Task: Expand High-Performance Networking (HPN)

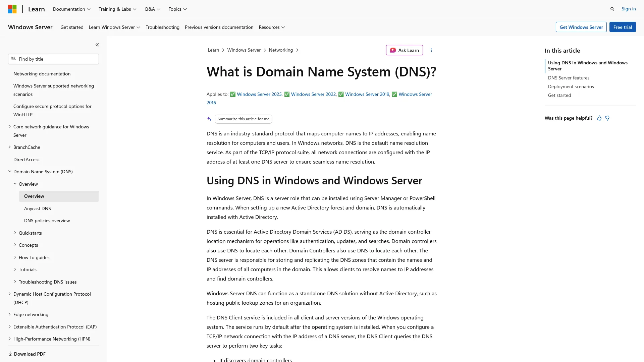Action: tap(10, 339)
